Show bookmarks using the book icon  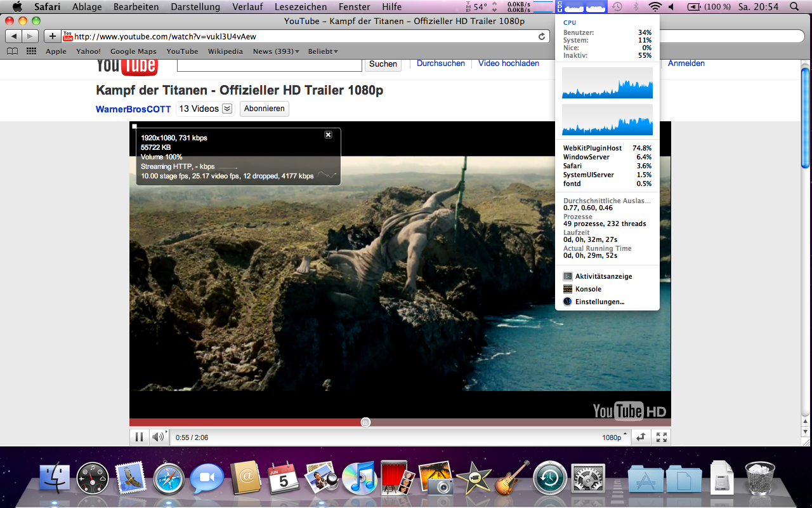point(12,51)
